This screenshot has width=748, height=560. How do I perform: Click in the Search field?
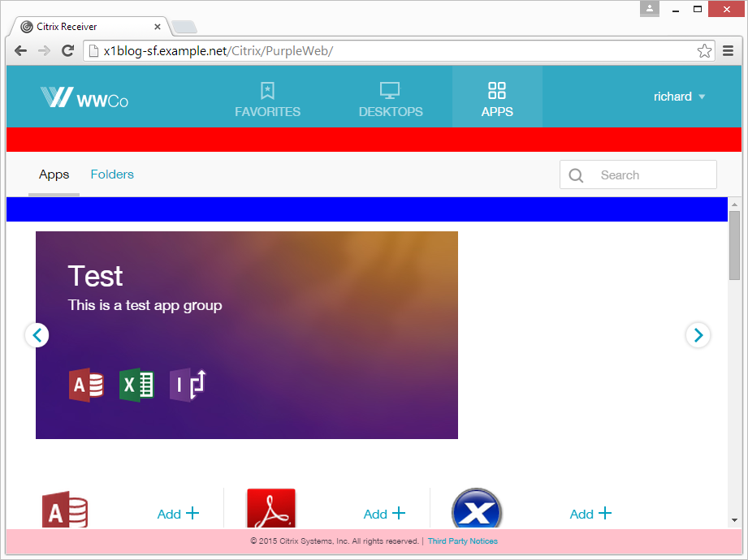(638, 175)
